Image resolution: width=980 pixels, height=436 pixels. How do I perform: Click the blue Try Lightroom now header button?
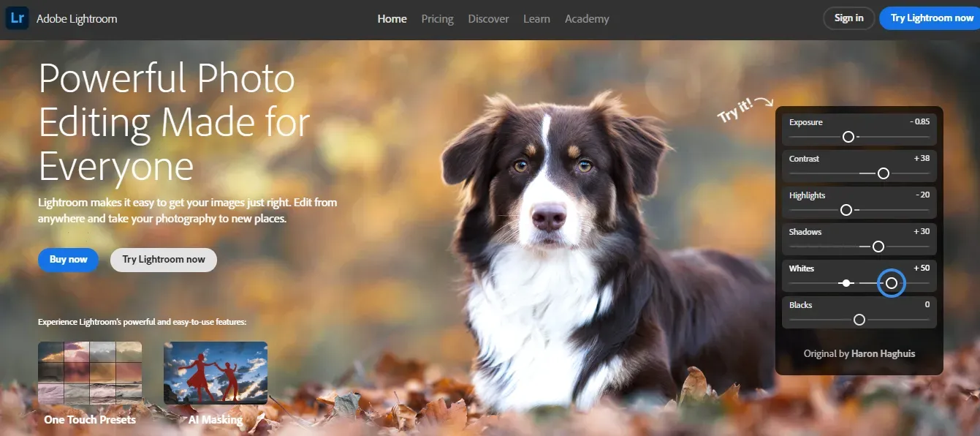(932, 18)
